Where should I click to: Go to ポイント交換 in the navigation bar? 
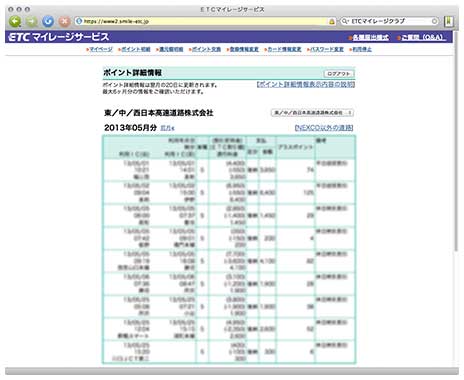click(205, 49)
